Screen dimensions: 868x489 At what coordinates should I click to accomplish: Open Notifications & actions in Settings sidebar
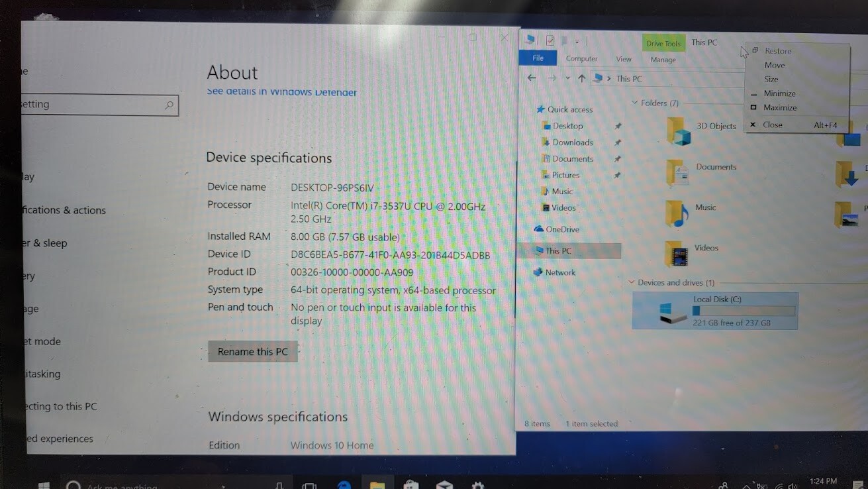point(64,210)
